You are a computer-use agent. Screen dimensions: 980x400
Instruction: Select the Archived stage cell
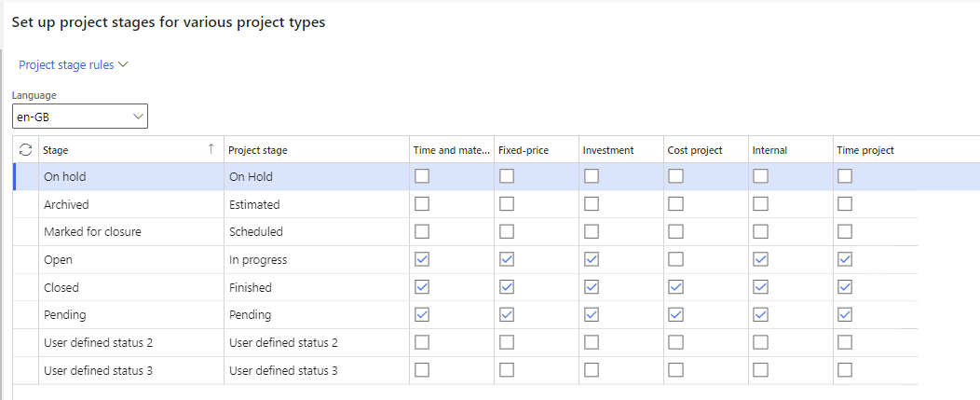pos(130,204)
